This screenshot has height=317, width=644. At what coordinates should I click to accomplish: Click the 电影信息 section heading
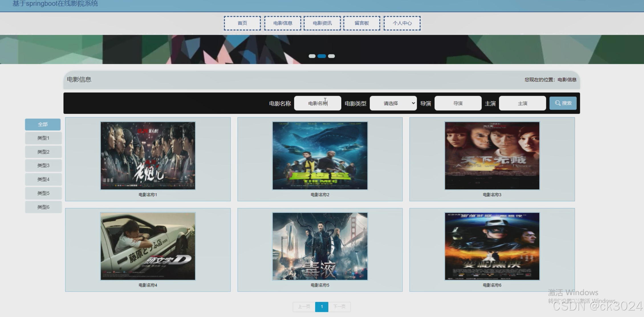click(79, 79)
